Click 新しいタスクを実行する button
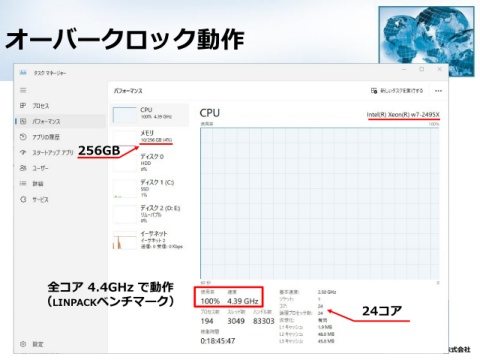This screenshot has width=480, height=360. point(397,91)
